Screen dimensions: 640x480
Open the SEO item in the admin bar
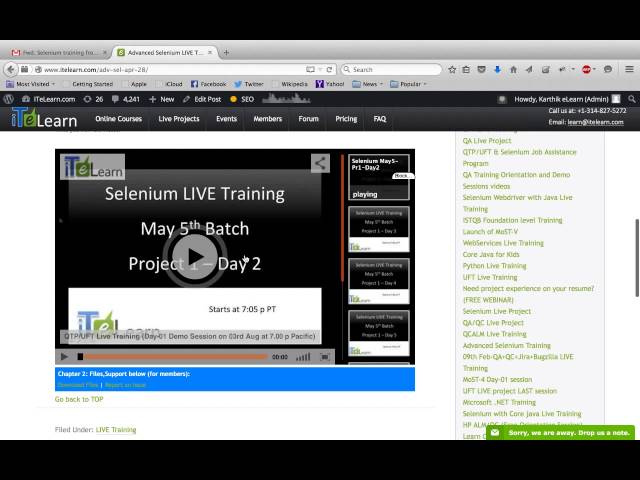point(242,99)
